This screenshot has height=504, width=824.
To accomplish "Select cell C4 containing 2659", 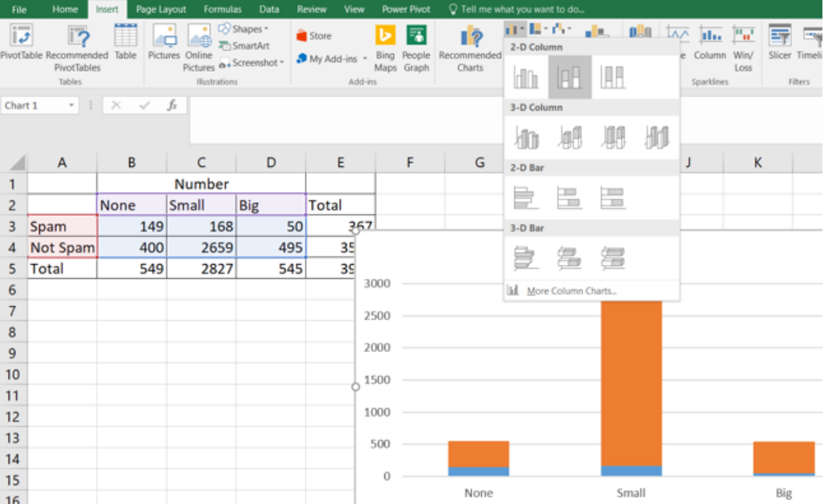I will 201,248.
